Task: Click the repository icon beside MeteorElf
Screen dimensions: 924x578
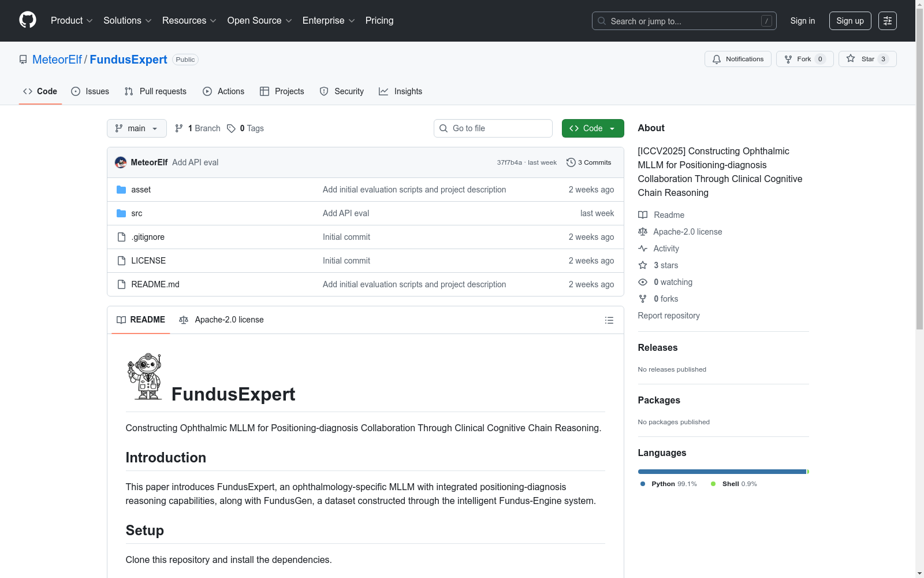Action: (x=23, y=60)
